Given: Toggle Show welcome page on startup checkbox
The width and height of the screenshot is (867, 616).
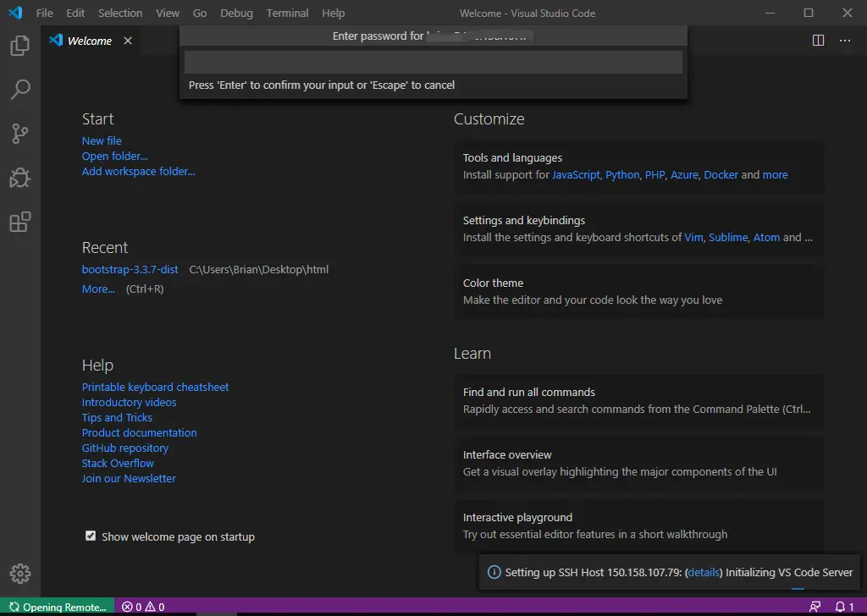Looking at the screenshot, I should (90, 536).
